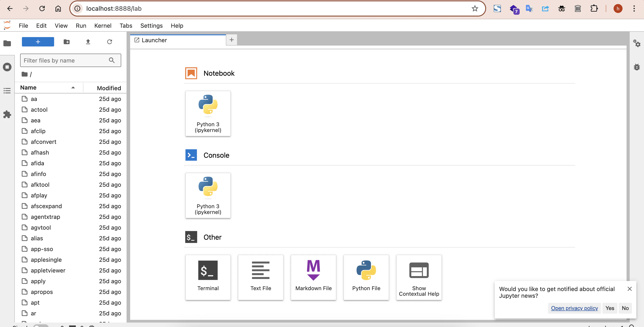Create a new folder in file browser
This screenshot has width=644, height=327.
(66, 42)
